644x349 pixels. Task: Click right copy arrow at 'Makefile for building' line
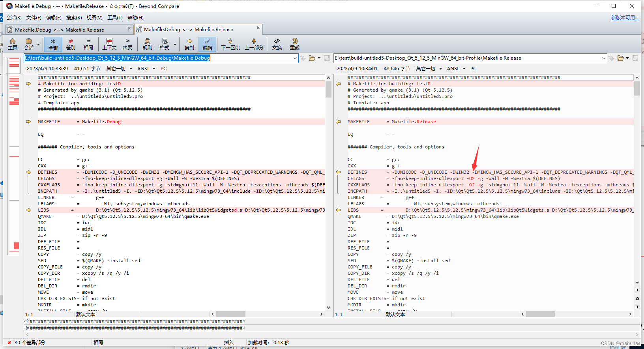[x=338, y=84]
